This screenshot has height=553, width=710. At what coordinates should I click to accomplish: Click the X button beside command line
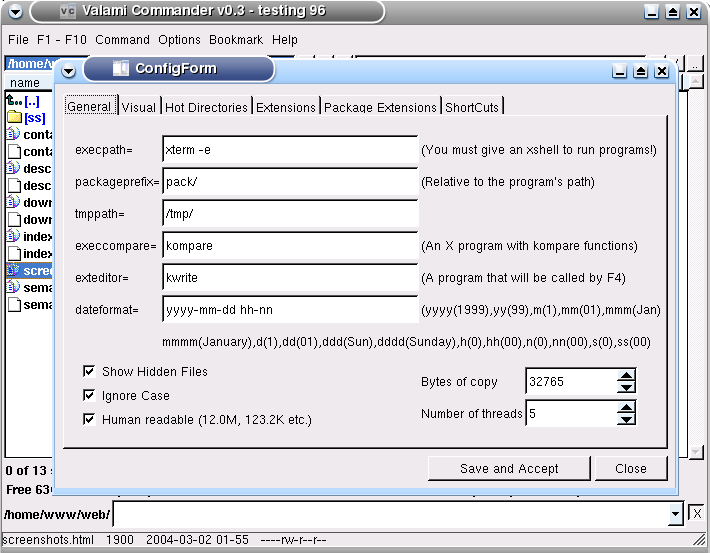[x=697, y=514]
